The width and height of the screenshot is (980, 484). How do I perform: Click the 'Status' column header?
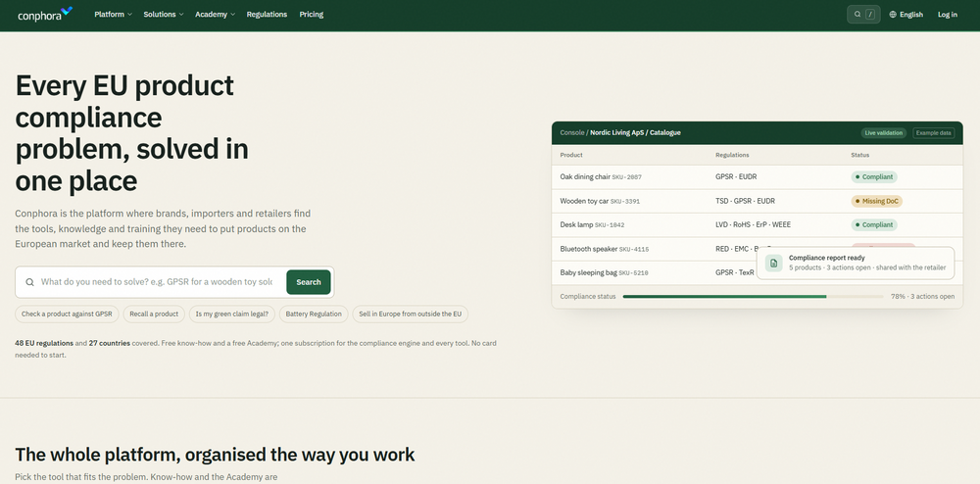click(859, 155)
